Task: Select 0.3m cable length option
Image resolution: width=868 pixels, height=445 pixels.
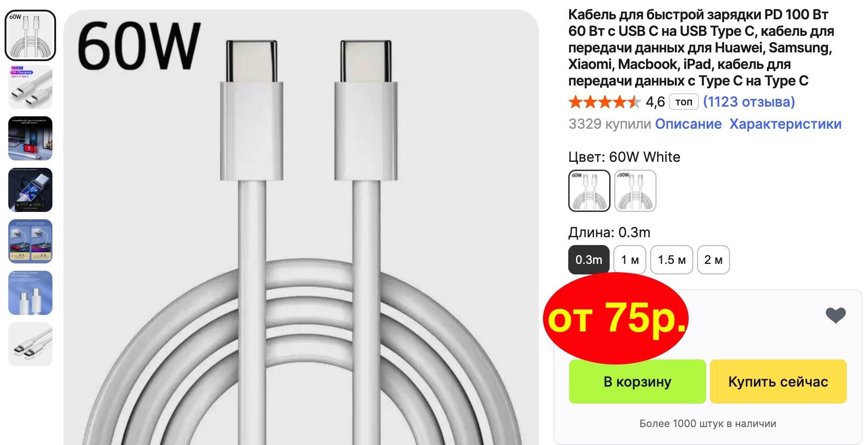Action: coord(589,260)
